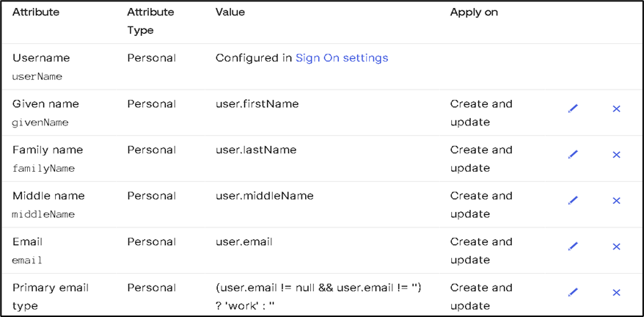Select the user.firstName value
The image size is (644, 317).
click(257, 104)
